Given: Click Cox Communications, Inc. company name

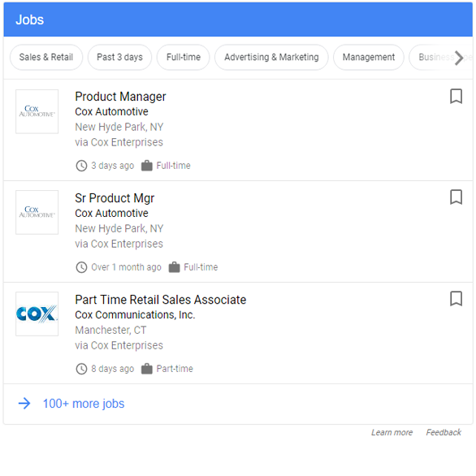Looking at the screenshot, I should click(135, 315).
